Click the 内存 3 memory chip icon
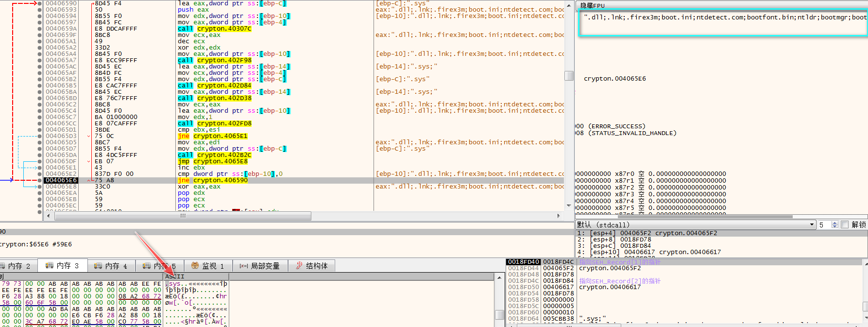 50,266
